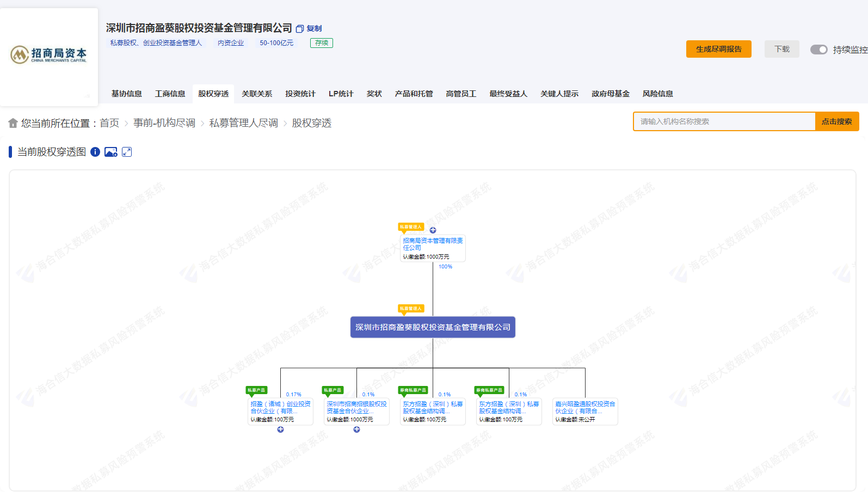Focus the institution name search field
This screenshot has width=868, height=497.
(x=724, y=121)
